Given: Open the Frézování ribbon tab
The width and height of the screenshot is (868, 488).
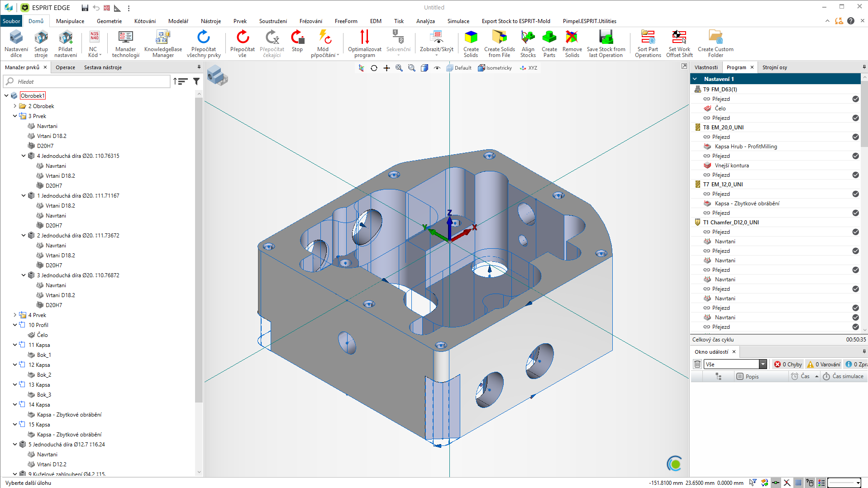Looking at the screenshot, I should [x=310, y=21].
